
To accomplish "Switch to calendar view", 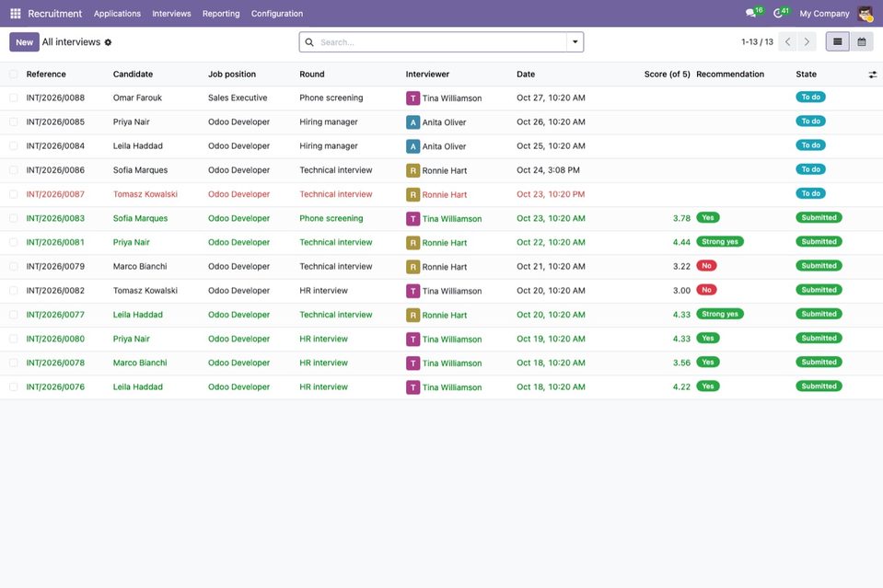I will pos(862,41).
